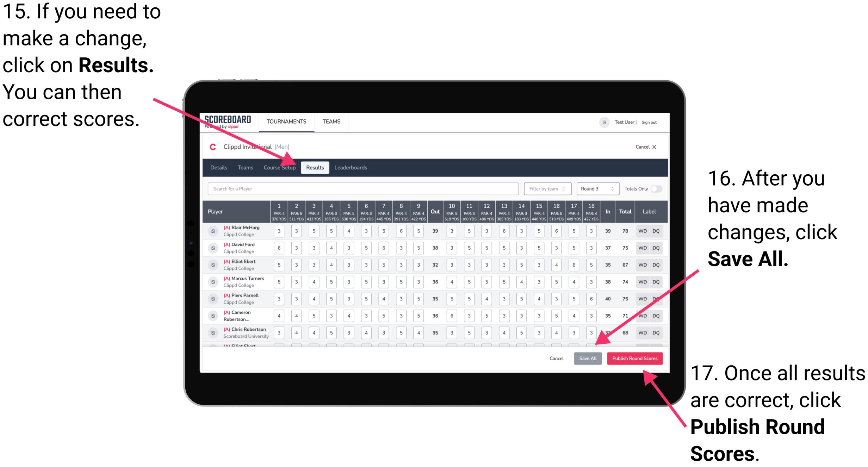Click Save All to preserve changes
868x467 pixels.
pyautogui.click(x=587, y=358)
